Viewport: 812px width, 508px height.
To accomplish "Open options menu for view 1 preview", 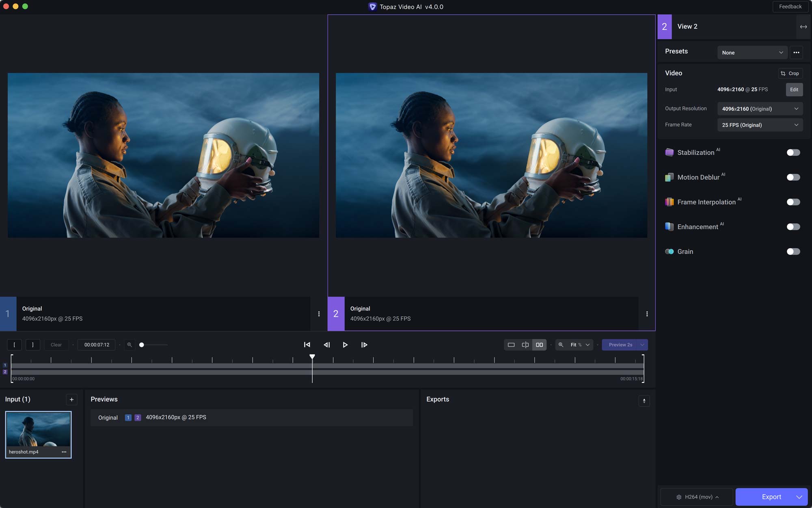I will point(319,314).
